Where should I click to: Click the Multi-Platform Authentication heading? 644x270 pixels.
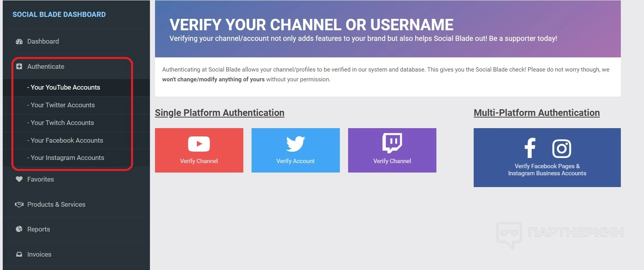[x=536, y=113]
